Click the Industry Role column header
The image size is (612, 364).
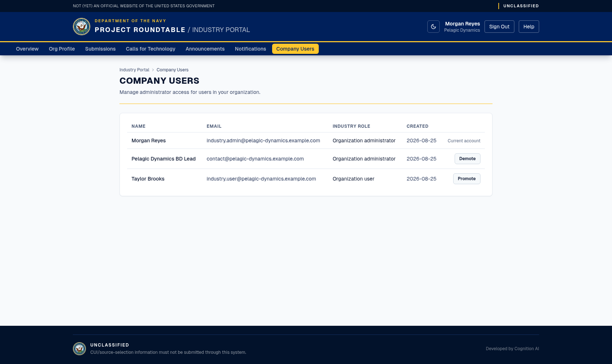coord(351,126)
